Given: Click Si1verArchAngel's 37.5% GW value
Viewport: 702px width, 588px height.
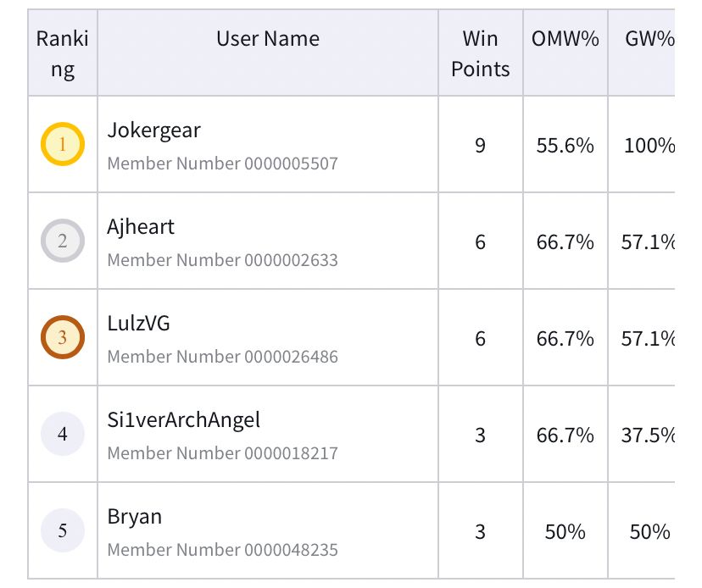Looking at the screenshot, I should (x=649, y=435).
